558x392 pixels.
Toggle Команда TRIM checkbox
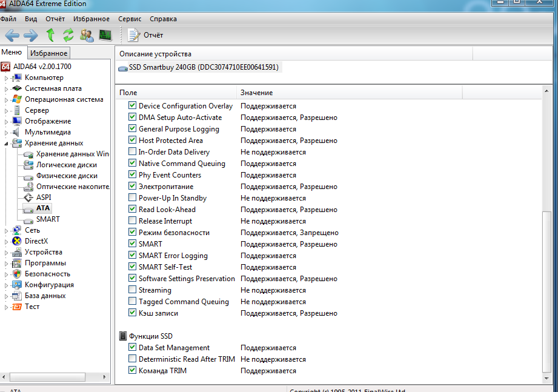pos(133,370)
